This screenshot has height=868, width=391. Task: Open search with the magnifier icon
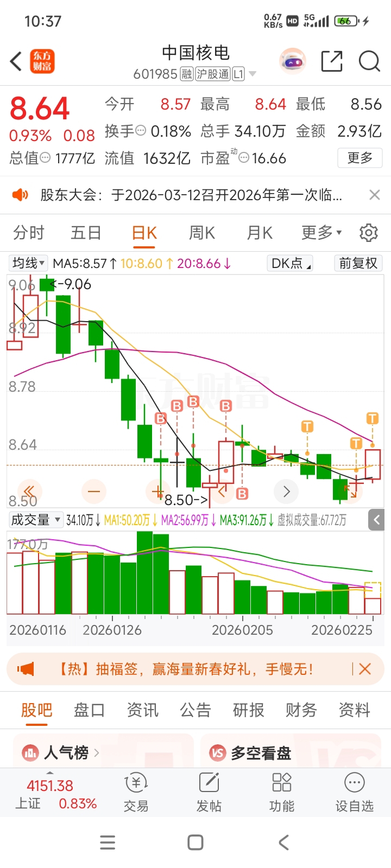[369, 61]
